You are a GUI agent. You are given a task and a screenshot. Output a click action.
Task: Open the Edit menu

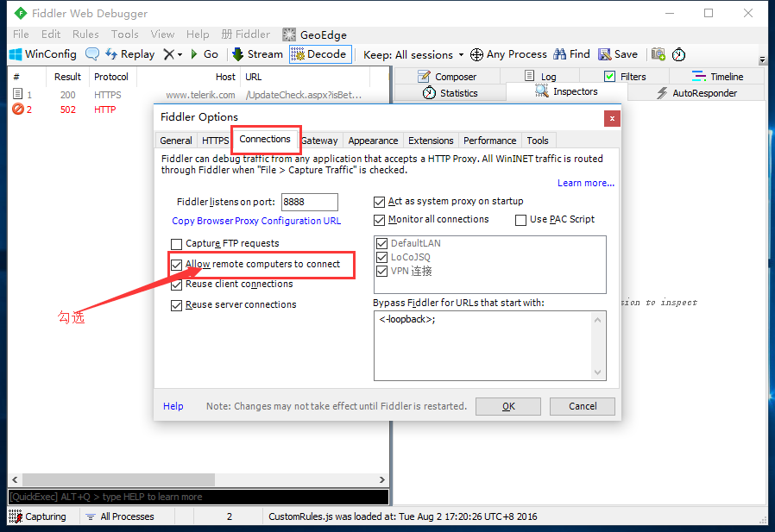click(x=51, y=34)
